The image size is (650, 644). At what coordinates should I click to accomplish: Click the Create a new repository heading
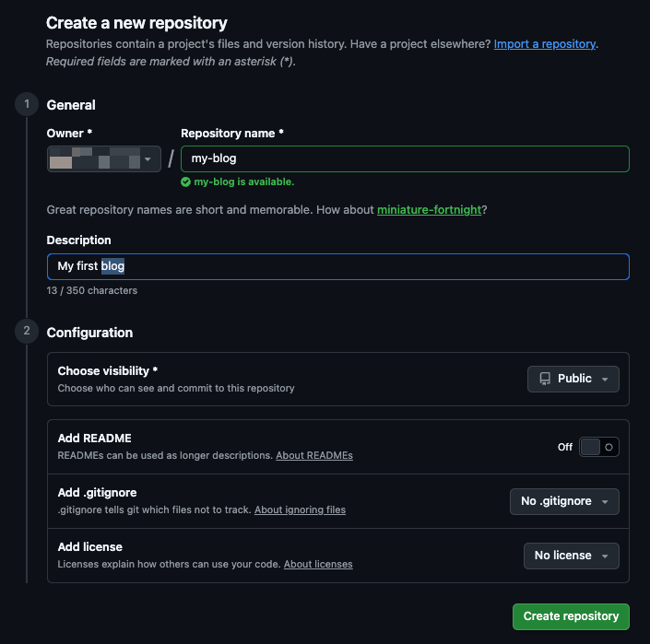(x=136, y=23)
